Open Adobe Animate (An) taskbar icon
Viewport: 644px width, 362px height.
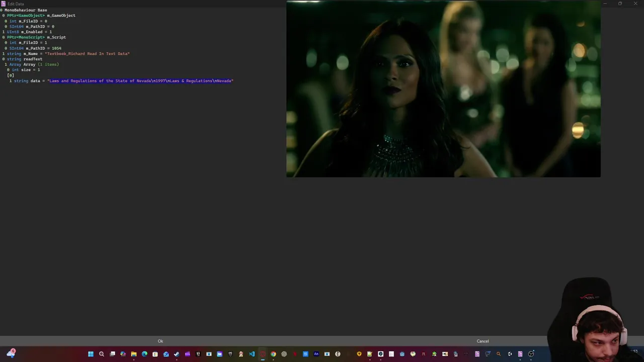tap(316, 354)
